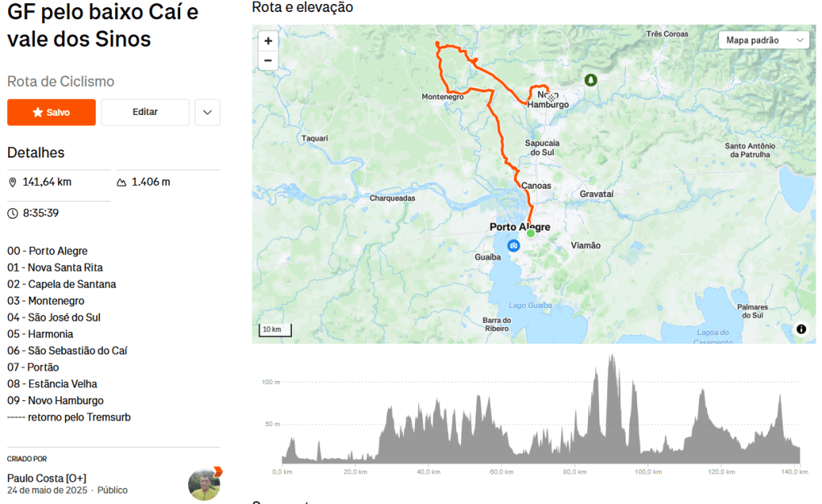Image resolution: width=822 pixels, height=504 pixels.
Task: Zoom out on the route map
Action: tap(268, 60)
